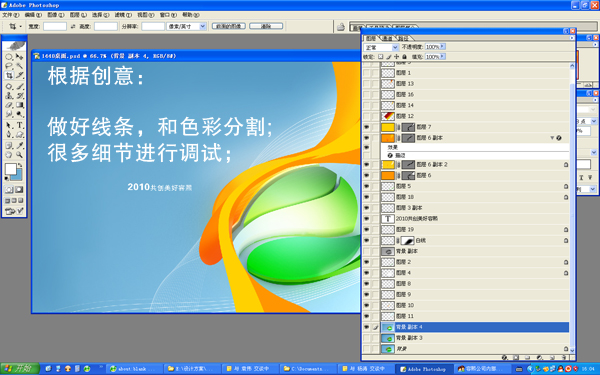This screenshot has height=375, width=600.
Task: Click the 前面的图像 button
Action: [x=229, y=26]
